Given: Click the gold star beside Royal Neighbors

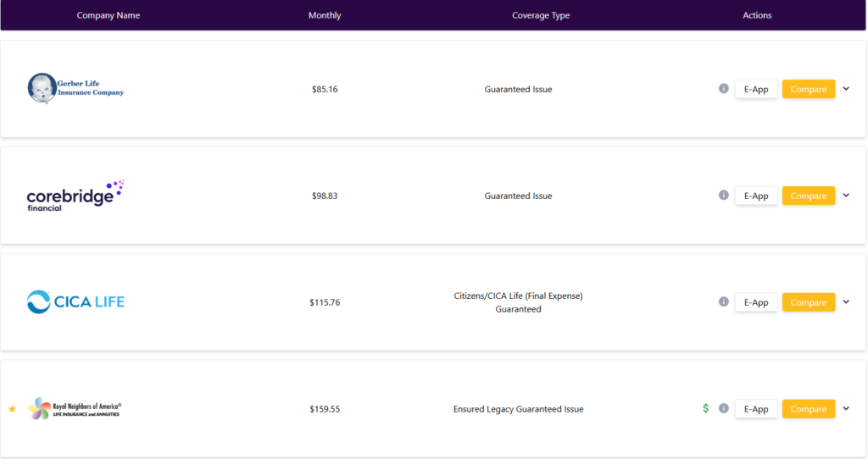Looking at the screenshot, I should tap(12, 409).
